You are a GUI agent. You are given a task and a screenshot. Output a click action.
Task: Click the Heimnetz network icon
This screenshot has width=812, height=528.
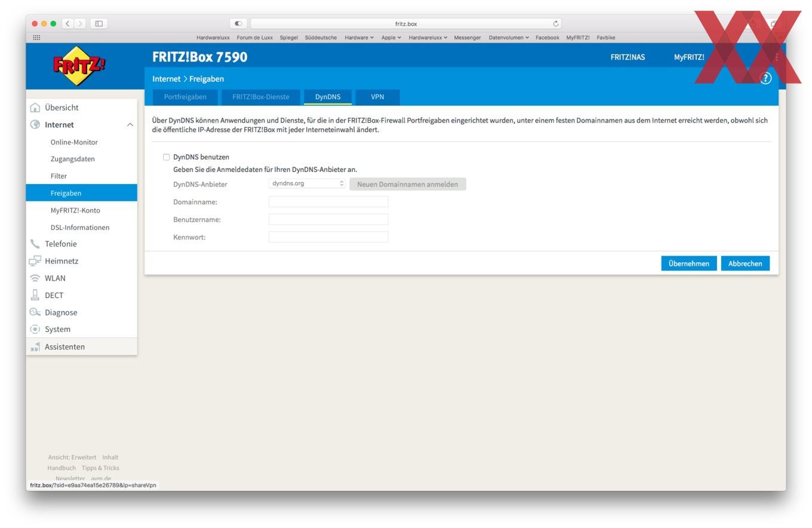point(35,261)
